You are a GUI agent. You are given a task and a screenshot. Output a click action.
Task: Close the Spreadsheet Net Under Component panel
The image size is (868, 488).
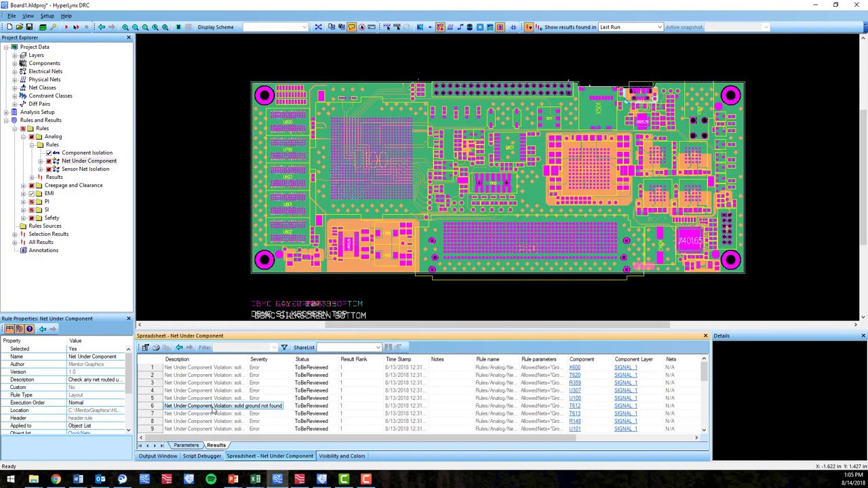[x=705, y=335]
